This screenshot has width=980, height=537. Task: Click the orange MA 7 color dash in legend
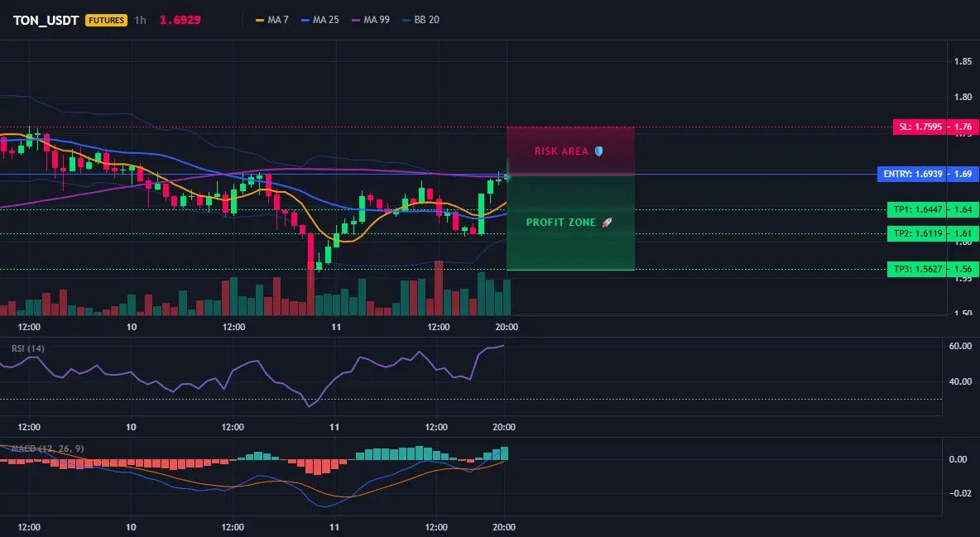[259, 20]
